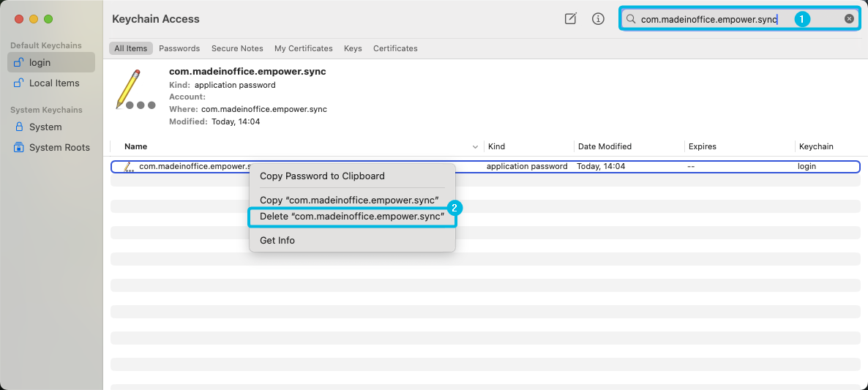Toggle sort order chevron in Name column
This screenshot has width=868, height=390.
[x=475, y=146]
